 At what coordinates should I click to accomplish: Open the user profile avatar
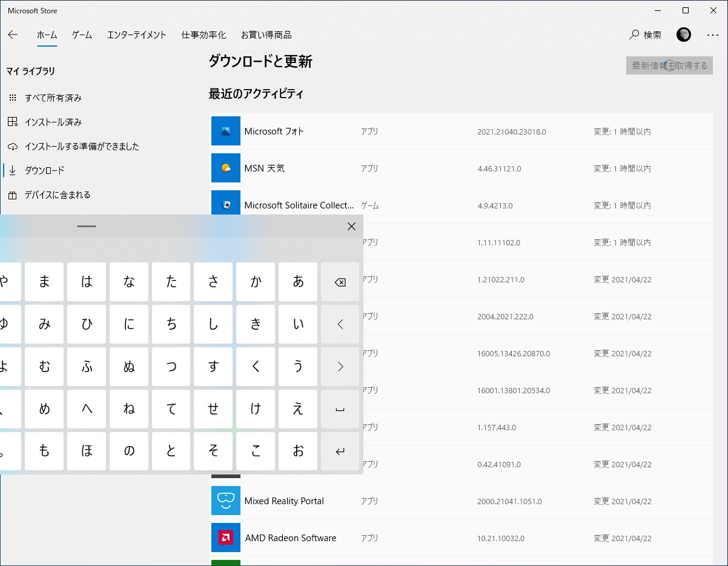click(x=684, y=35)
